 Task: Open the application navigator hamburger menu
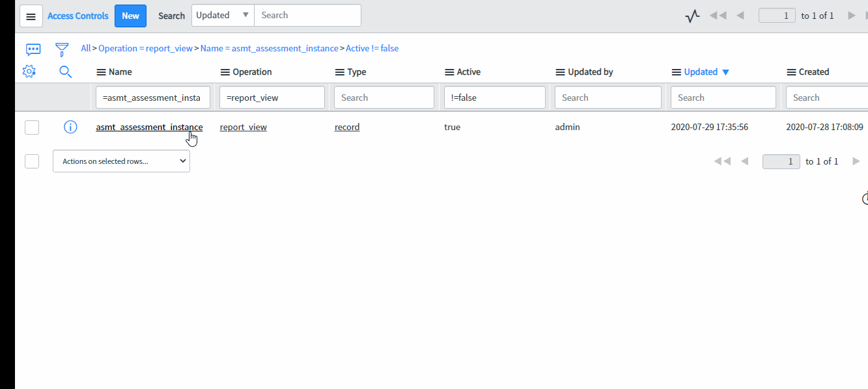click(31, 16)
